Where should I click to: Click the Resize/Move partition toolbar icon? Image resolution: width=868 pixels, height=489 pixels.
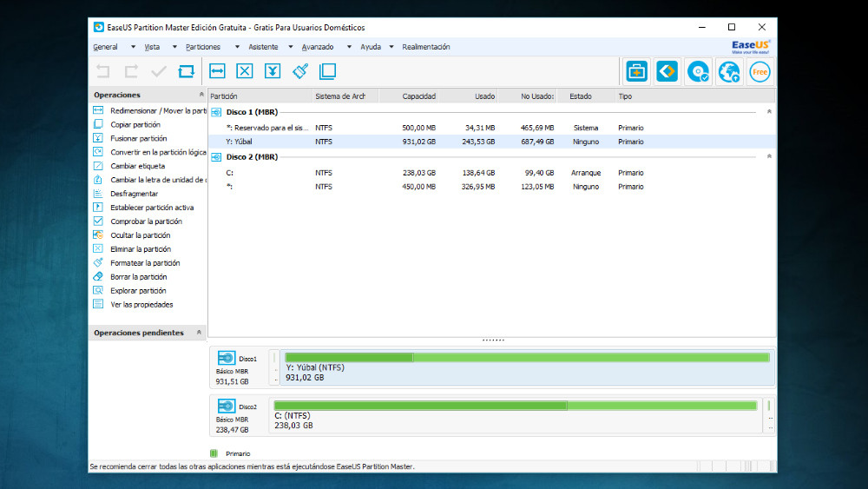click(x=217, y=71)
